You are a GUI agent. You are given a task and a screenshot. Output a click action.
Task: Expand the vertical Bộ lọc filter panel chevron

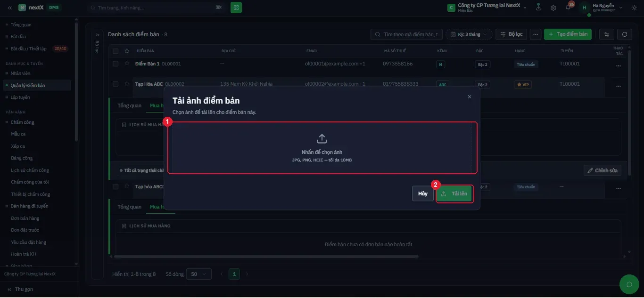[x=97, y=35]
